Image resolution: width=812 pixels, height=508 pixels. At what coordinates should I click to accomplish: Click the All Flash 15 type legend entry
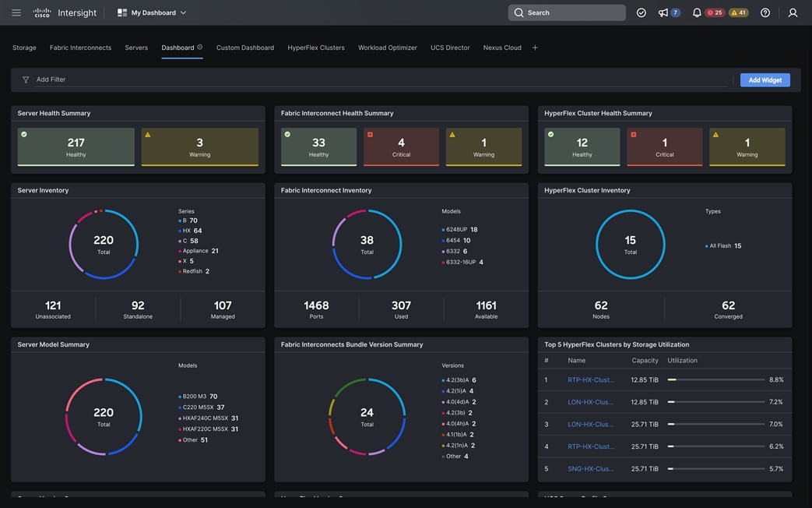coord(723,245)
